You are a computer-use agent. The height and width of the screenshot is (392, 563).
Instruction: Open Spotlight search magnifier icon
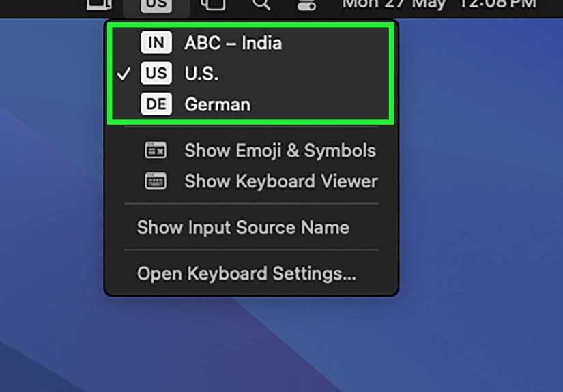pos(261,5)
